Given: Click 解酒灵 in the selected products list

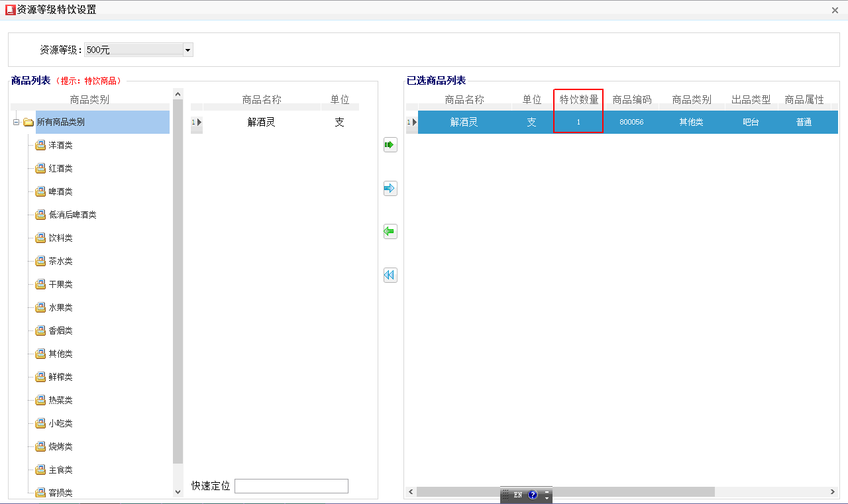Looking at the screenshot, I should (x=464, y=122).
